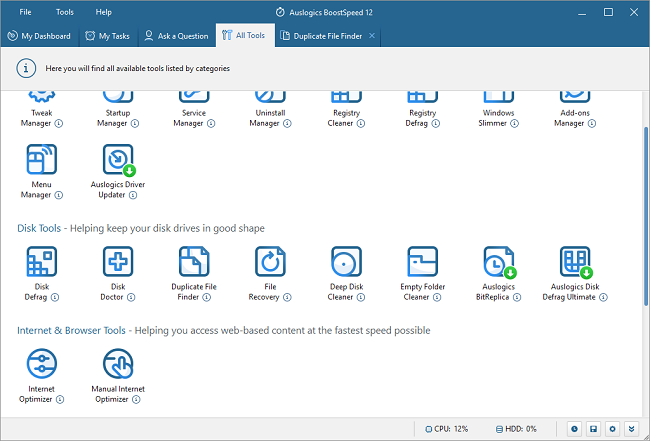The height and width of the screenshot is (441, 650).
Task: Open the Service Manager tool
Action: pyautogui.click(x=194, y=97)
